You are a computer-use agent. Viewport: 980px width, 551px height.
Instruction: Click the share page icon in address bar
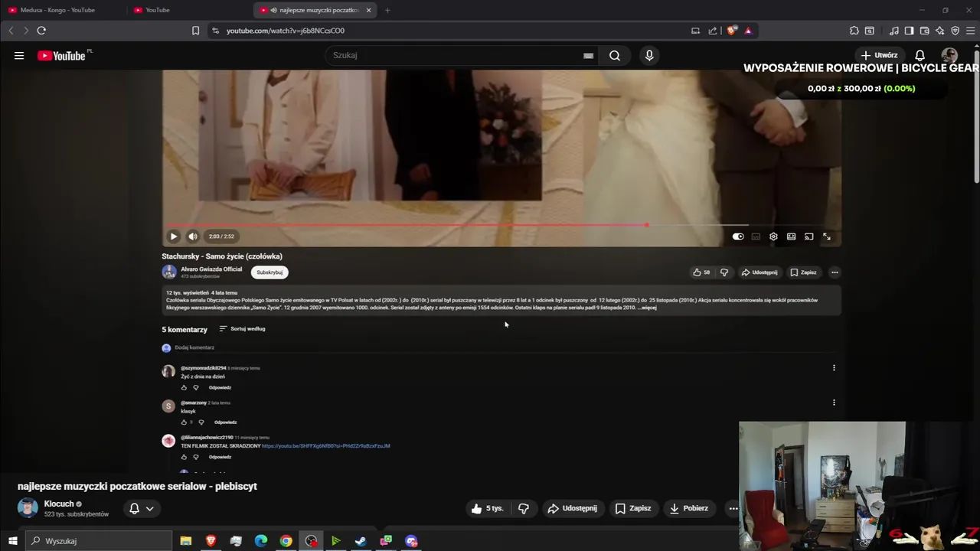tap(713, 31)
